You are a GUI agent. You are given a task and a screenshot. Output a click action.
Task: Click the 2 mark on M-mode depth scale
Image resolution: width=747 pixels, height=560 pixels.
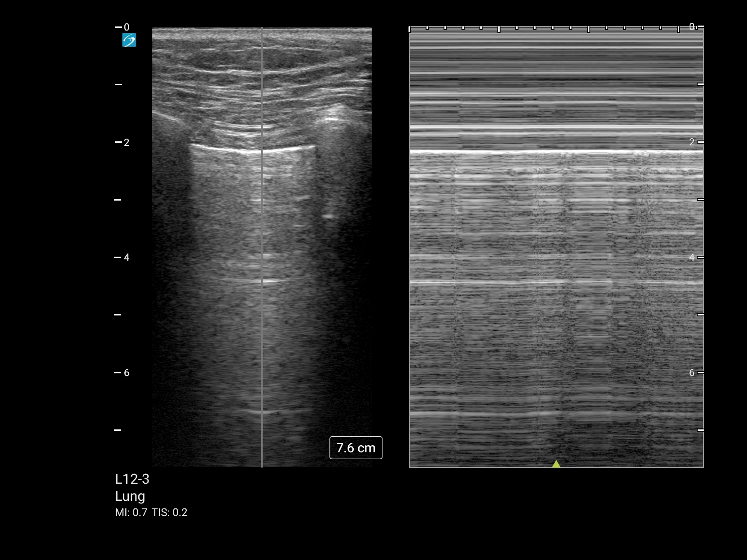[x=692, y=142]
